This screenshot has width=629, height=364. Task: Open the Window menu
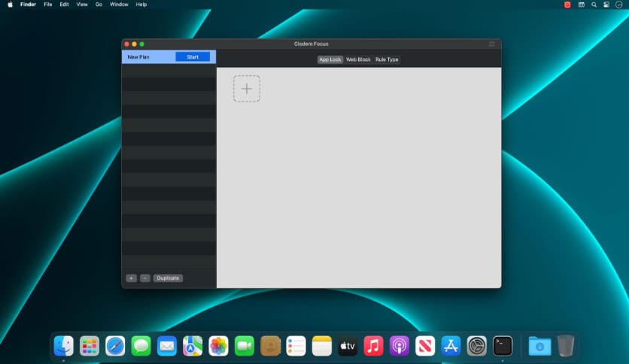tap(119, 5)
